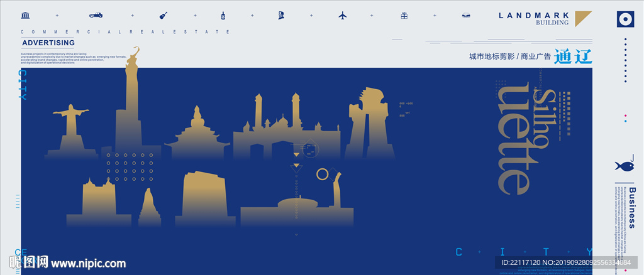
Task: Click the vertical Business label
Action: (631, 207)
